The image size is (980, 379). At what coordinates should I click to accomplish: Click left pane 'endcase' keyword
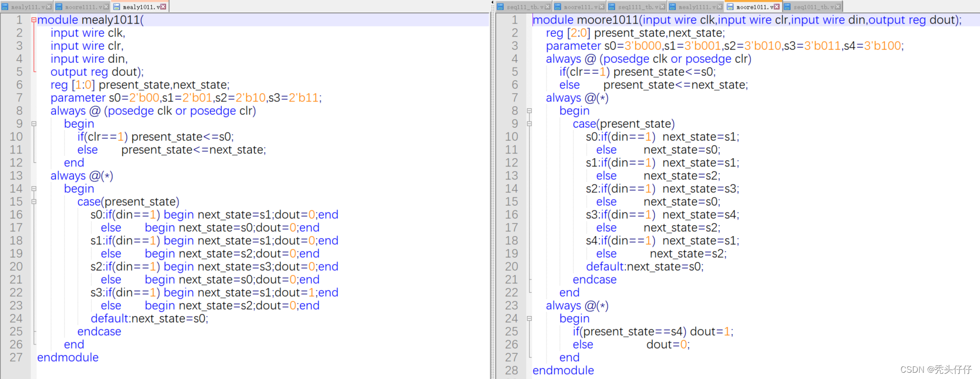coord(99,331)
